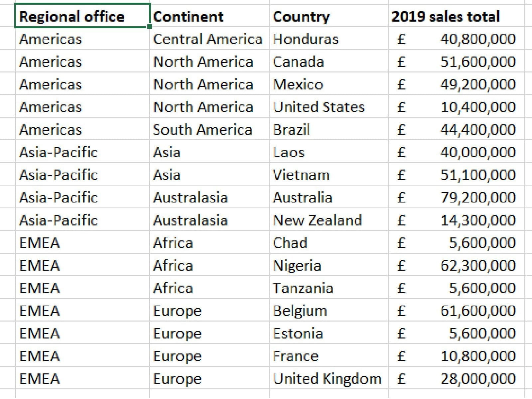
Task: Click the Mexico country cell
Action: point(298,84)
